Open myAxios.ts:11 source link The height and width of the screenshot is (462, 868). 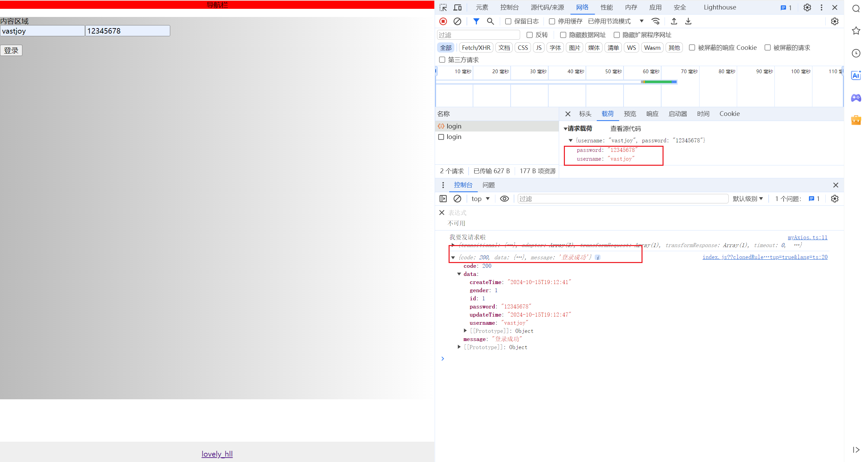[807, 237]
